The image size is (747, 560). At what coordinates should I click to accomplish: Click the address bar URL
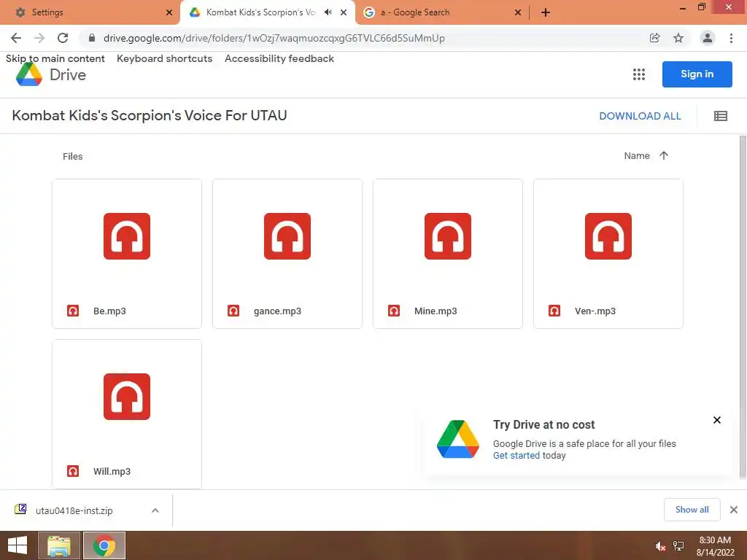[x=274, y=38]
